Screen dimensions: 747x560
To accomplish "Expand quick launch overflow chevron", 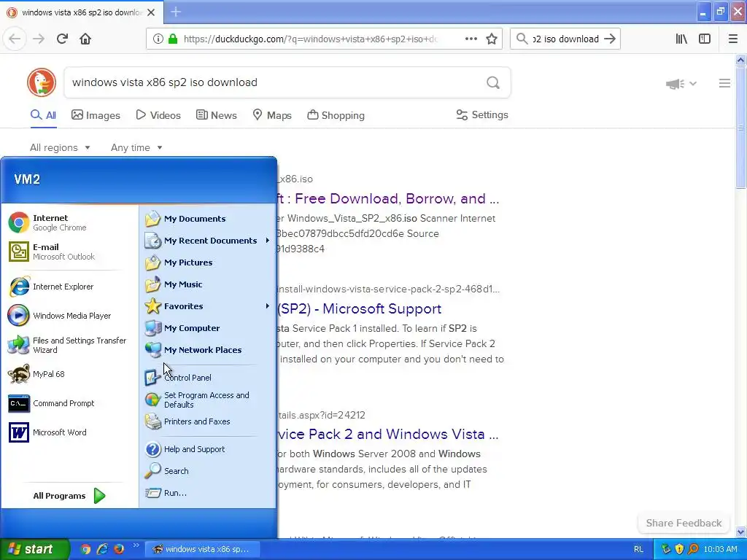I will pyautogui.click(x=136, y=545).
